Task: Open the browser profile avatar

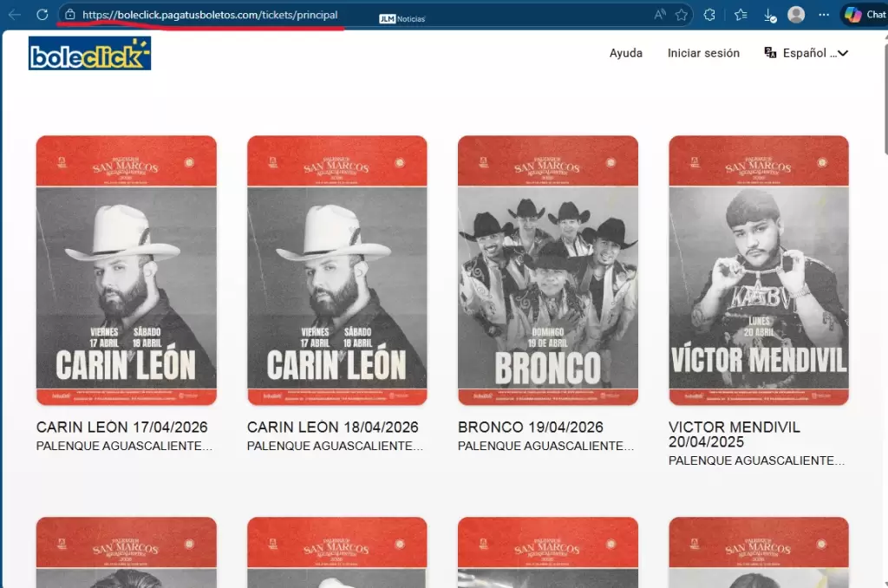Action: tap(796, 15)
